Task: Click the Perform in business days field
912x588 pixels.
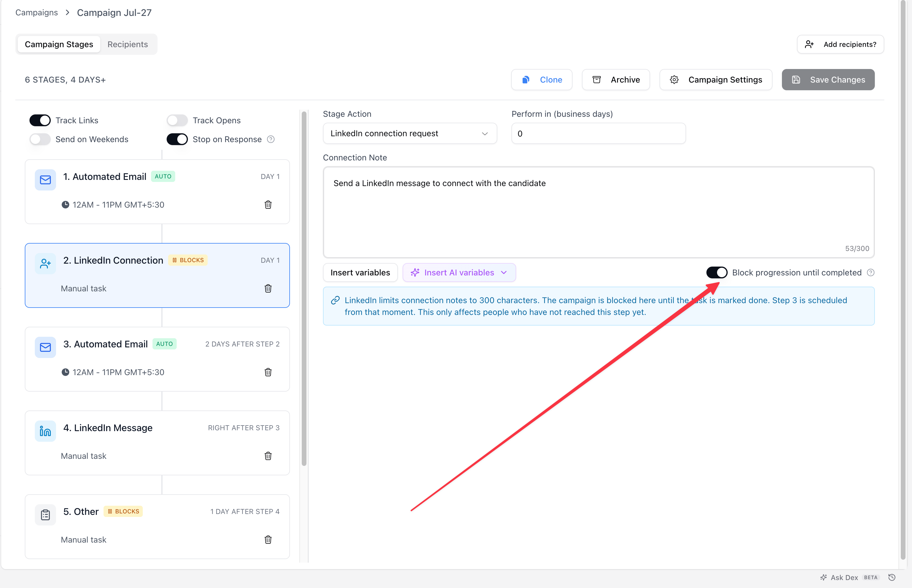Action: pyautogui.click(x=598, y=133)
